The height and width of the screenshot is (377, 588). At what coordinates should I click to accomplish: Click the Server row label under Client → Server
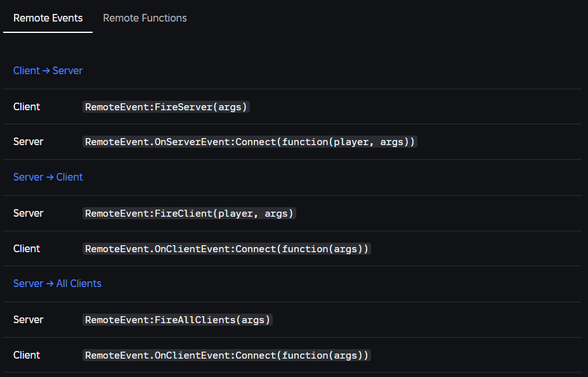point(28,141)
